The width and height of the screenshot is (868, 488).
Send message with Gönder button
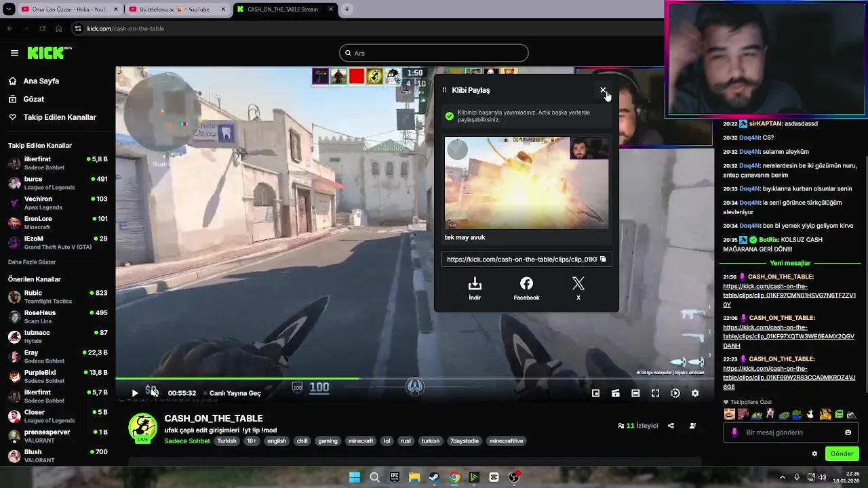tap(842, 453)
